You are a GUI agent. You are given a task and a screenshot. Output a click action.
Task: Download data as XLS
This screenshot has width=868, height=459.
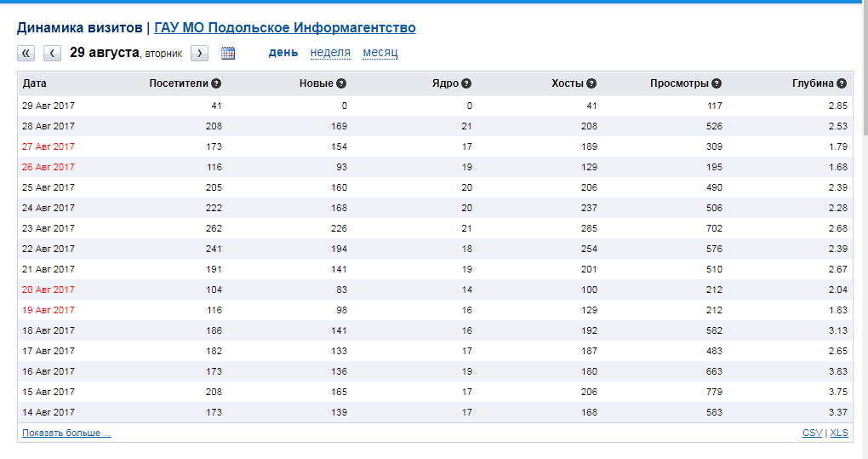pos(839,433)
